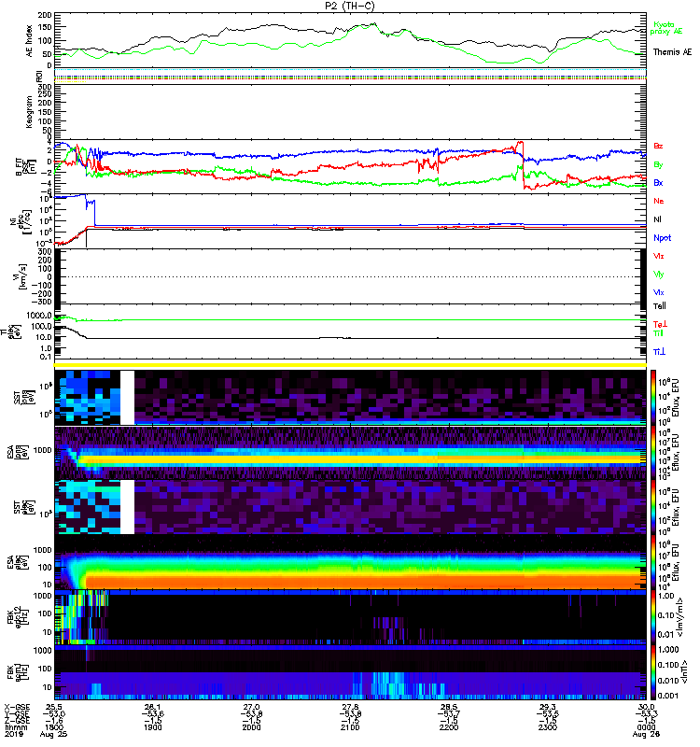Click the X-GSE value 25.5
700x747 pixels.
click(54, 707)
